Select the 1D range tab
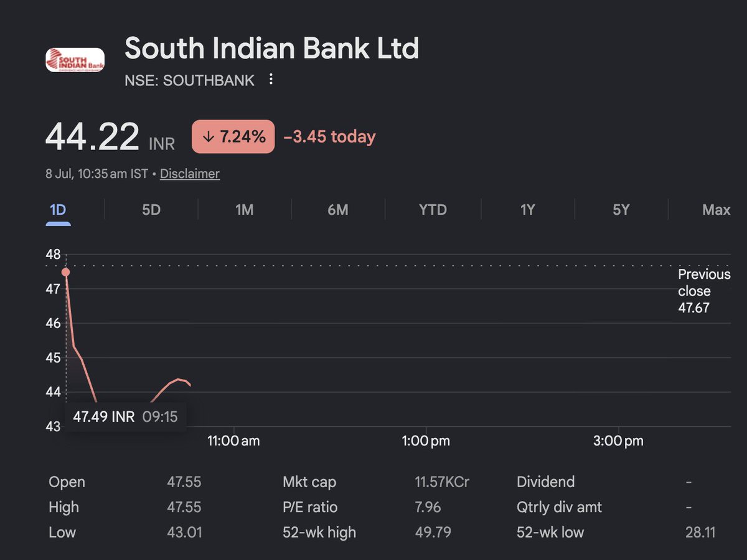747x560 pixels. pos(57,210)
